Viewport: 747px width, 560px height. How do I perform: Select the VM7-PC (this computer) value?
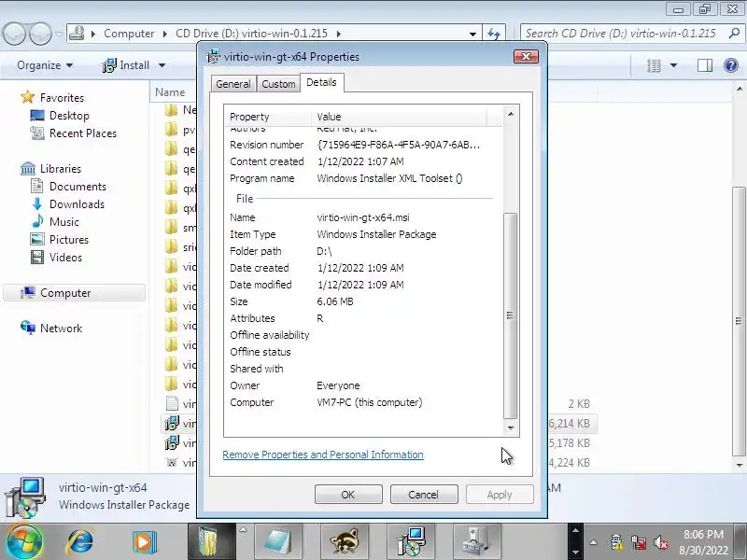[x=369, y=402]
